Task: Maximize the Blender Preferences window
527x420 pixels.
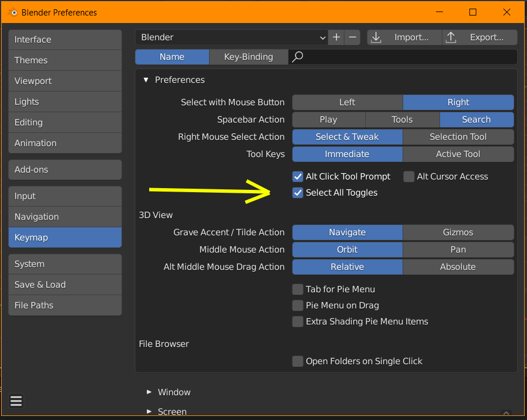Action: pos(473,12)
